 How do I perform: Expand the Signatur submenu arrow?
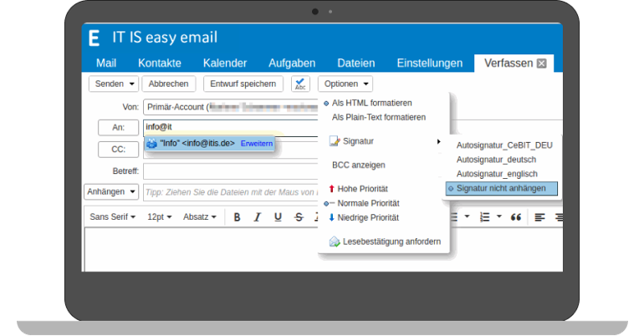(438, 141)
